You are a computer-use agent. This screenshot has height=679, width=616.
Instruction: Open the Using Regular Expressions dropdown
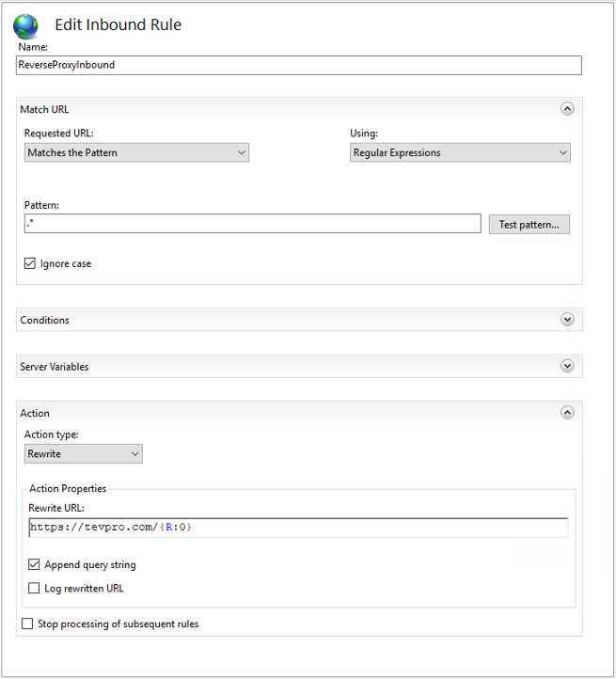[x=460, y=152]
